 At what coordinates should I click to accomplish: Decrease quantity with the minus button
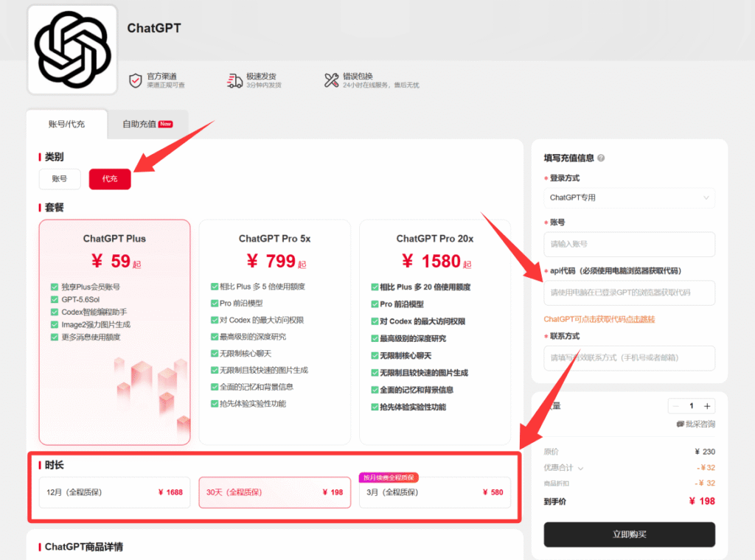coord(675,406)
